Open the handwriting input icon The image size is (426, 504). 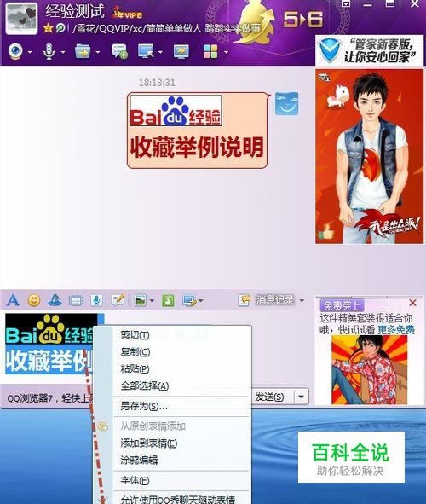pyautogui.click(x=118, y=300)
